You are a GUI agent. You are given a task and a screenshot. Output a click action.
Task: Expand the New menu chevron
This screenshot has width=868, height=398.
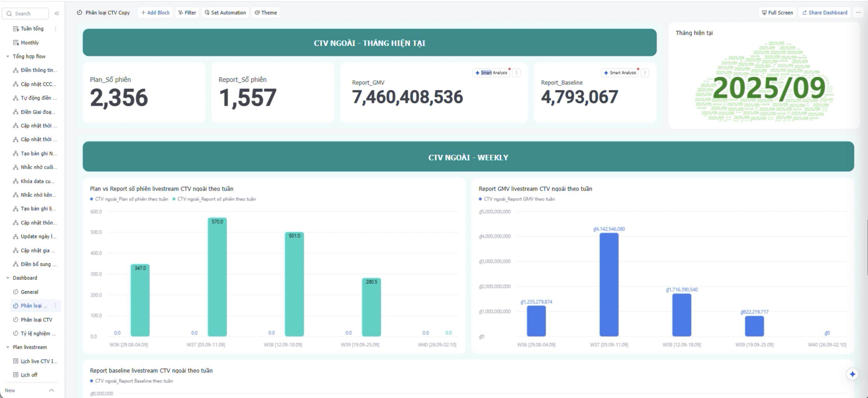(52, 390)
